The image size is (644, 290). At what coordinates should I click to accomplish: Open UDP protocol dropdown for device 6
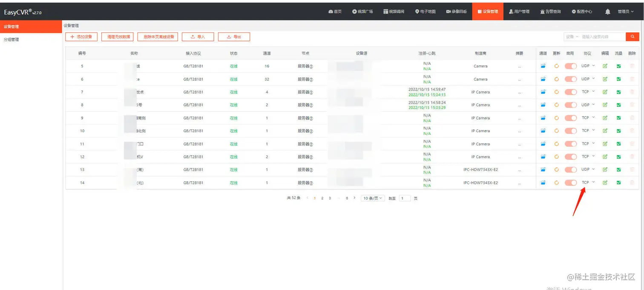tap(588, 79)
